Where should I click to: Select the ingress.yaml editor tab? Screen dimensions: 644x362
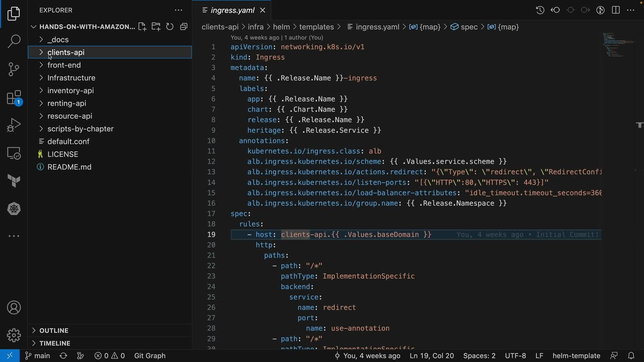[232, 10]
